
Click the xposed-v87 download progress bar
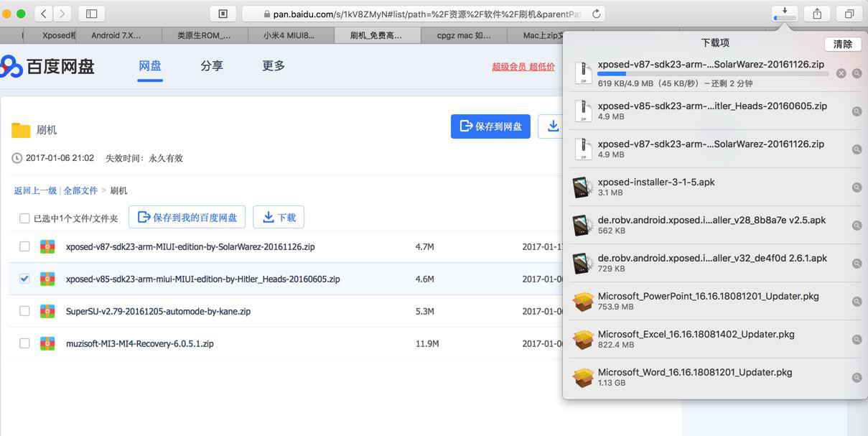click(x=713, y=73)
